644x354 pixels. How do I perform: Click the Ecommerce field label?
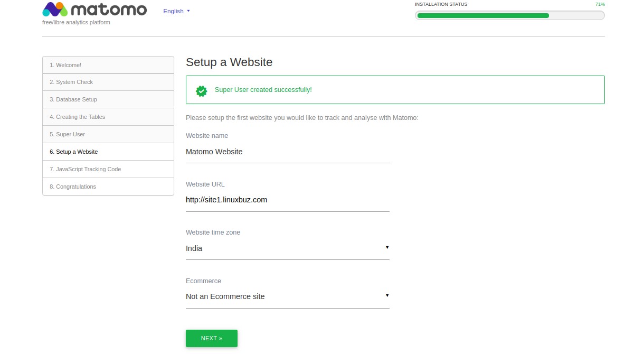pyautogui.click(x=203, y=281)
